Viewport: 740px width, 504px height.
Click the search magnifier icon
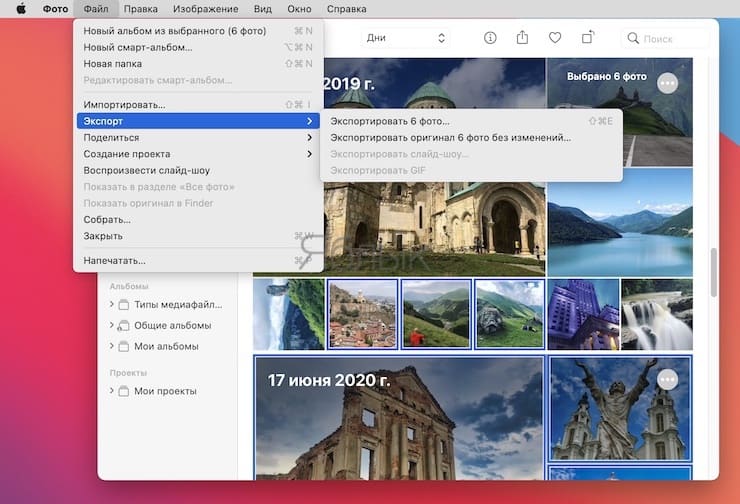(633, 38)
